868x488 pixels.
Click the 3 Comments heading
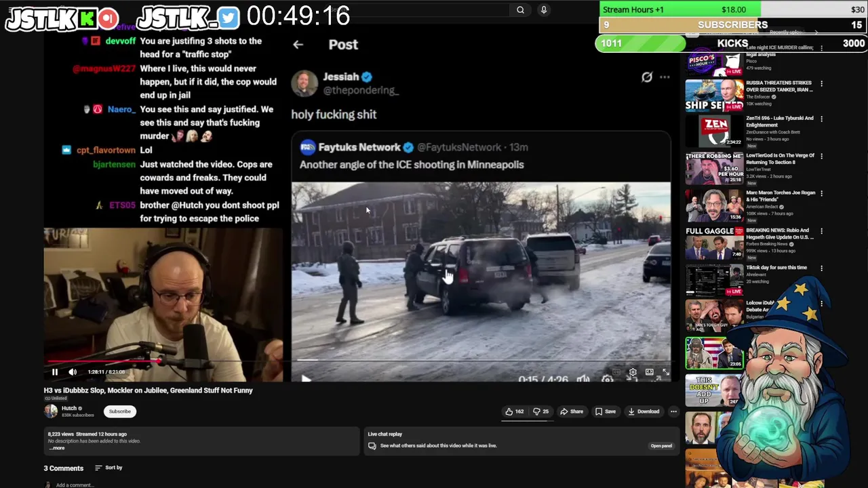(64, 468)
